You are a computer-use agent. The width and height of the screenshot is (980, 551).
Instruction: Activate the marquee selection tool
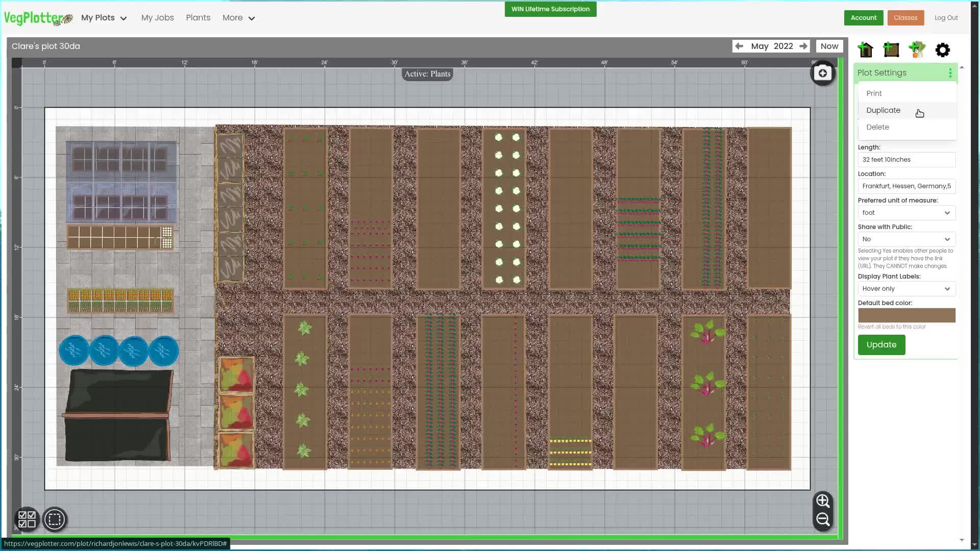click(55, 519)
